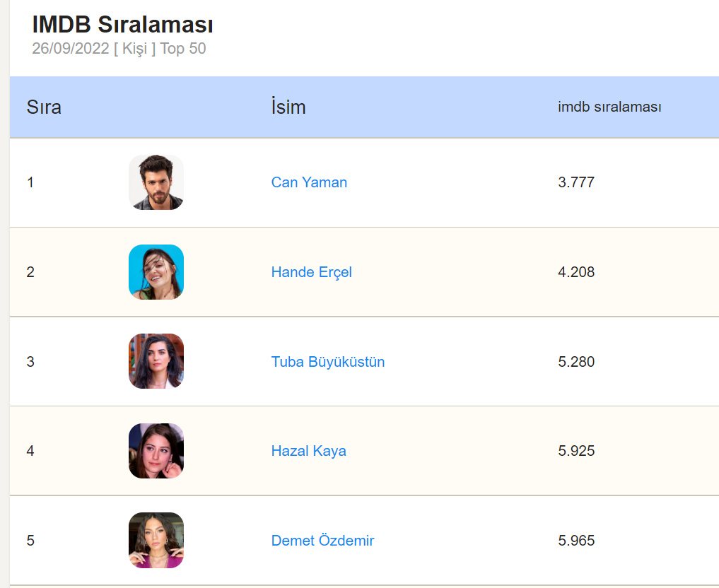Screen dimensions: 719x588
Task: Click the ranking value 5.965
Action: click(x=576, y=541)
